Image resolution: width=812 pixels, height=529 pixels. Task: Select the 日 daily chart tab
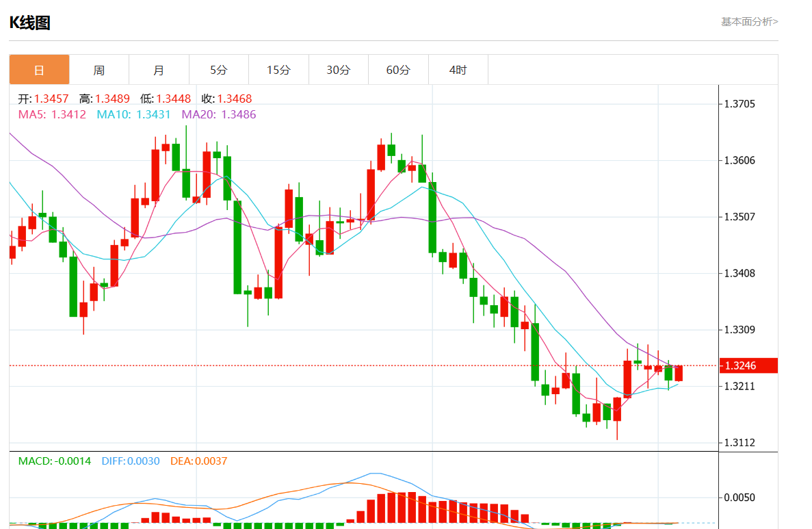coord(40,69)
